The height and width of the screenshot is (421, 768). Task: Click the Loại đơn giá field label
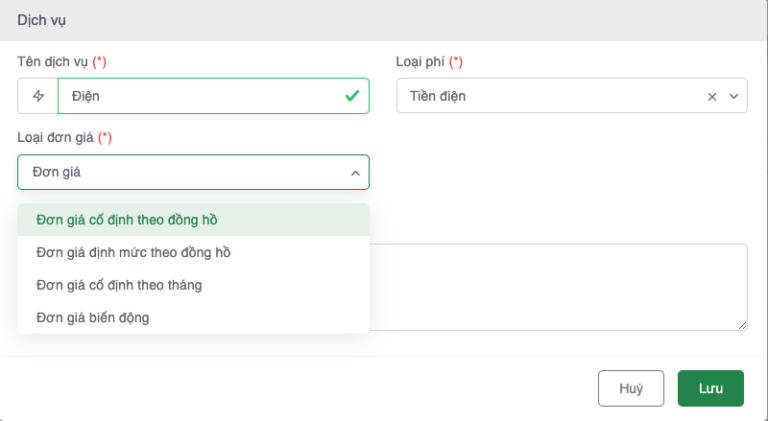pos(56,138)
